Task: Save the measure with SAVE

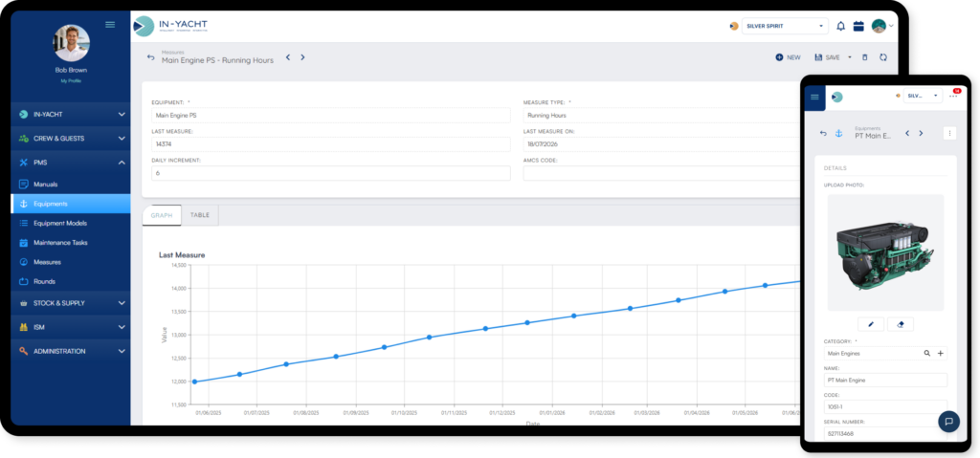Action: pos(827,57)
